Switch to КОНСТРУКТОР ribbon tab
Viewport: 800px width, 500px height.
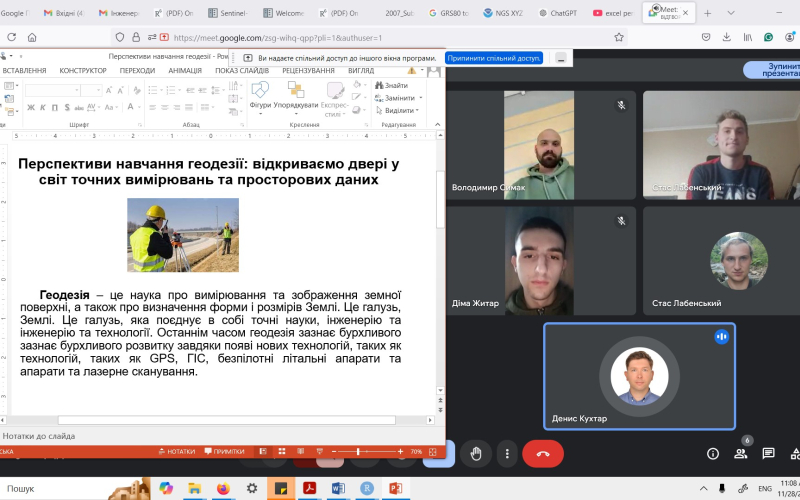pyautogui.click(x=83, y=70)
